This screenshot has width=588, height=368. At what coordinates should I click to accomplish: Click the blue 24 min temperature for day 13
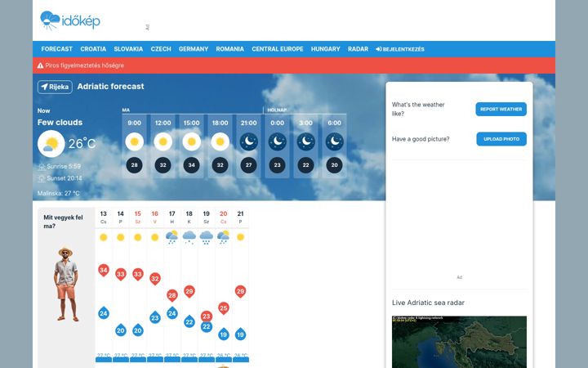(104, 312)
